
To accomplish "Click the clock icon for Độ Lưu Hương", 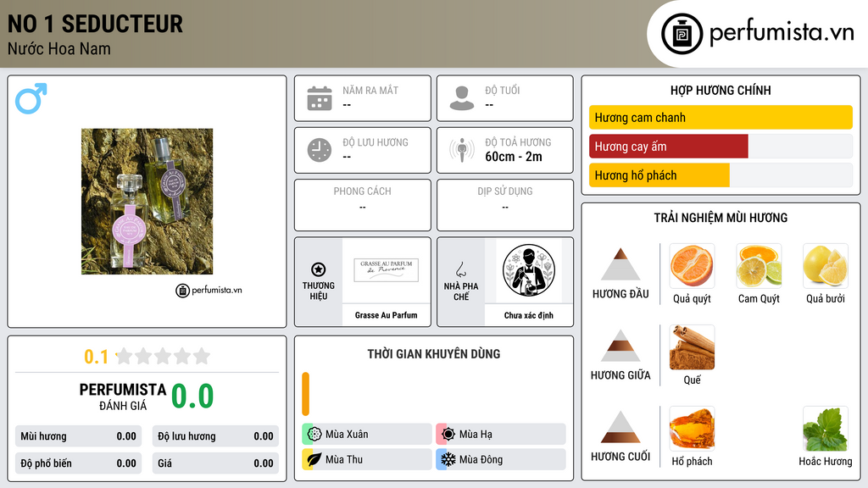I will click(320, 150).
